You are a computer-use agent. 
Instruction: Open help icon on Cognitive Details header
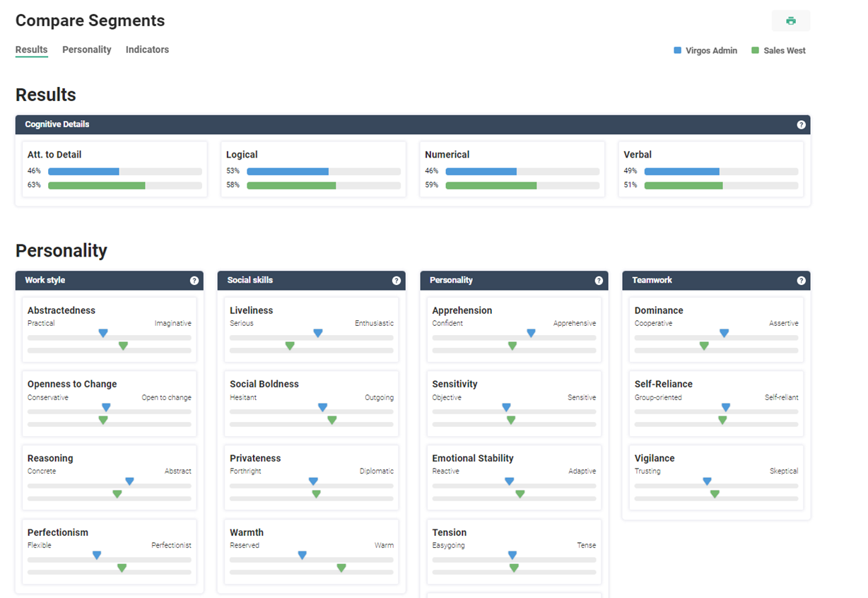801,124
